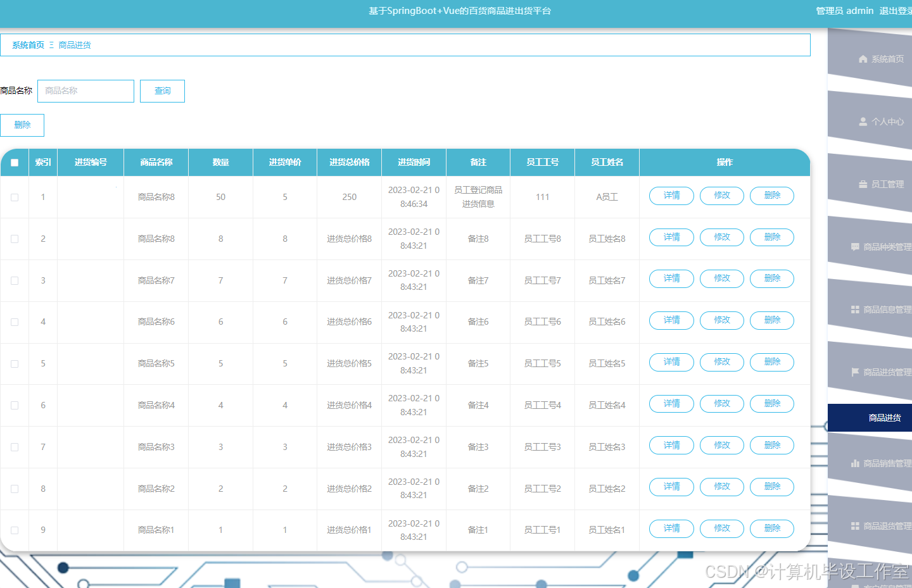Viewport: 912px width, 588px height.
Task: Click the bar chart icon beside 商品销售管理
Action: coord(855,463)
